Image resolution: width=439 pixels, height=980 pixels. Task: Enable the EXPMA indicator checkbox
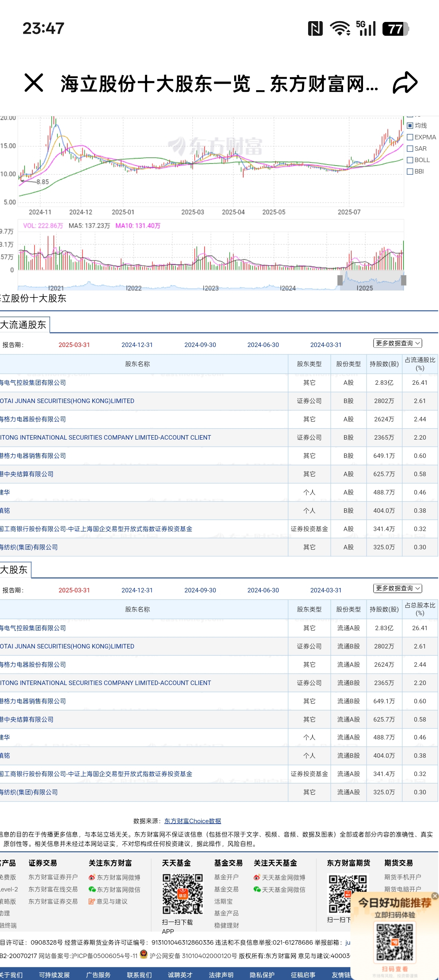(x=410, y=137)
